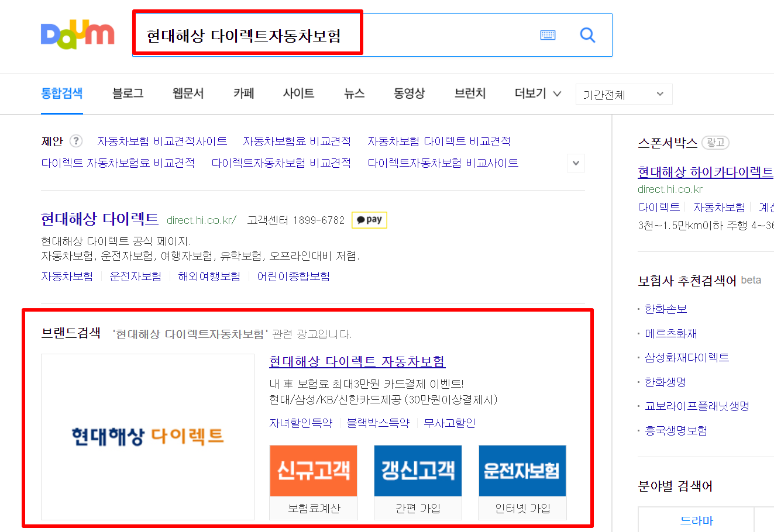Open the 운전자보험 sublink

point(136,277)
